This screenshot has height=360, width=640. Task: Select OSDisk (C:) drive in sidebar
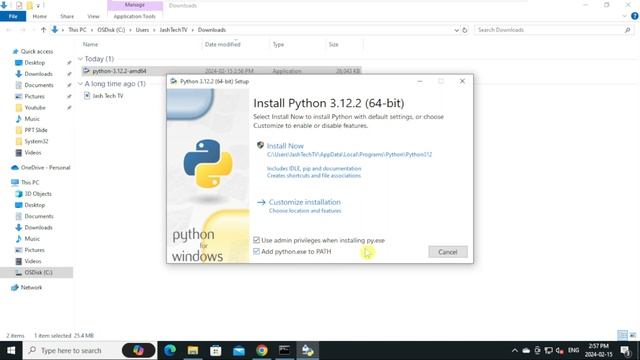pos(38,272)
